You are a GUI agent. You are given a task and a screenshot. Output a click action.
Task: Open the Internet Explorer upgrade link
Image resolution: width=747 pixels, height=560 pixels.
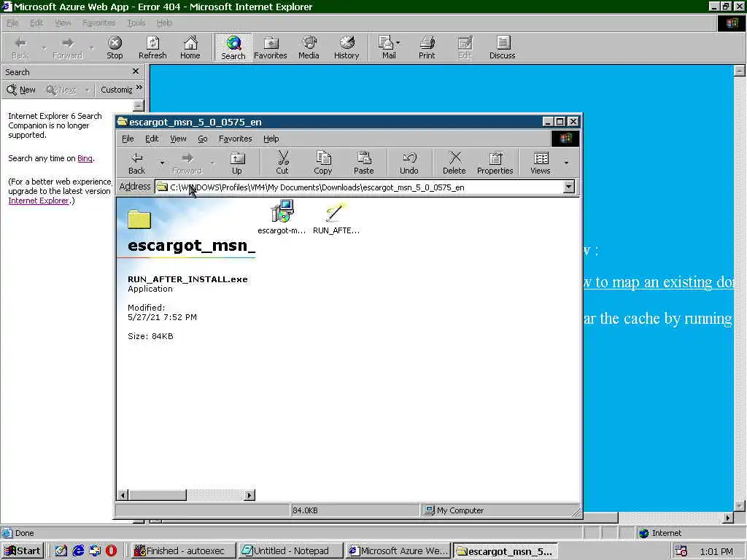click(x=38, y=201)
